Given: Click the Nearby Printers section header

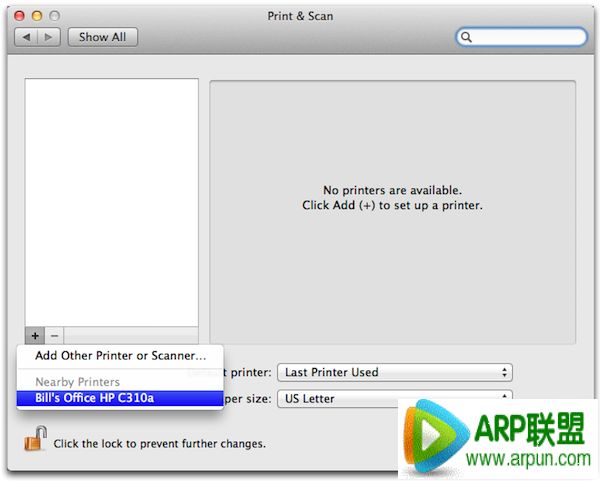Looking at the screenshot, I should tap(77, 382).
